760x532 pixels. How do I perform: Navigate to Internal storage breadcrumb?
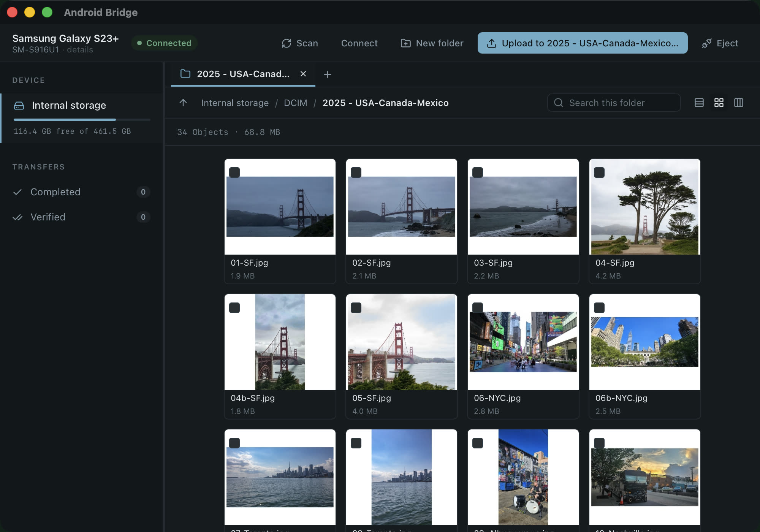tap(235, 103)
